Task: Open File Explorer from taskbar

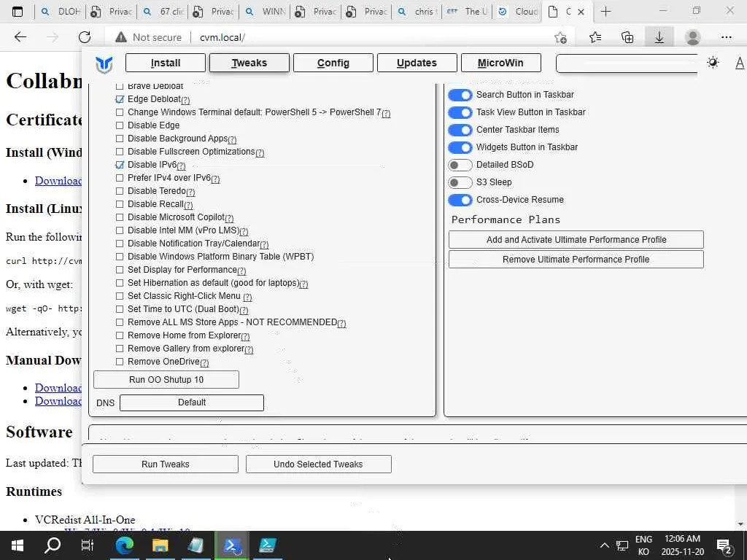Action: point(160,545)
